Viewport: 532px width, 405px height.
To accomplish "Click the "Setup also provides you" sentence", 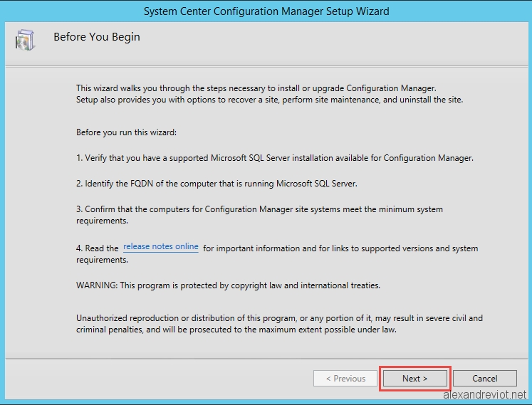I will point(269,100).
